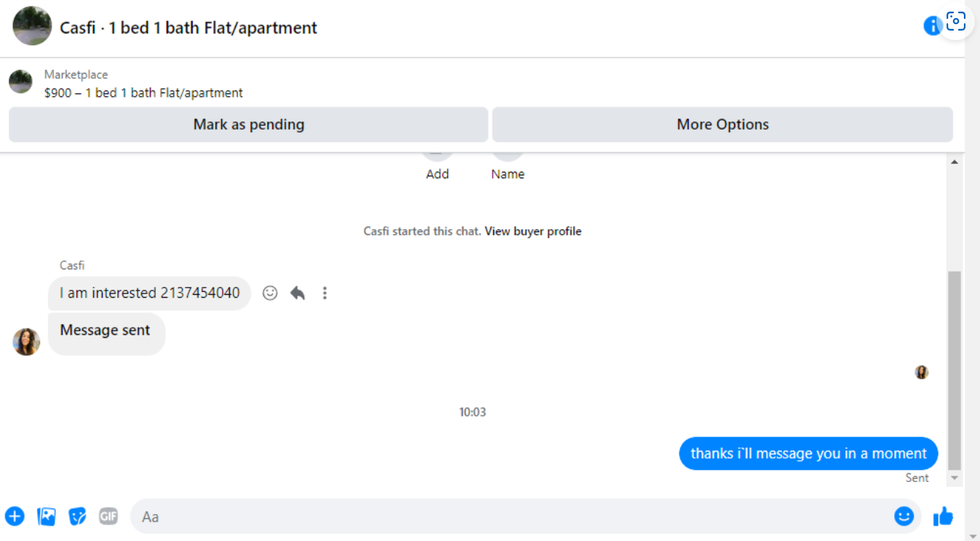Click the Name option in chat
Viewport: 980px width, 541px height.
pos(508,174)
